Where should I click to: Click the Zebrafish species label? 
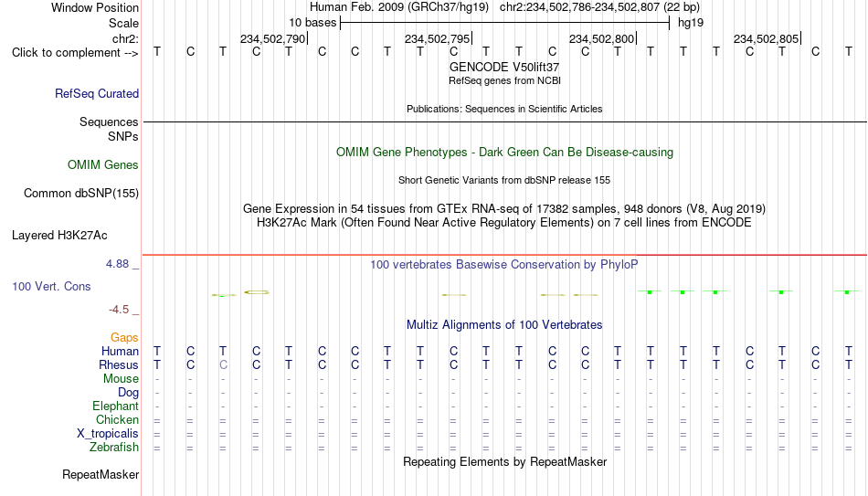114,448
